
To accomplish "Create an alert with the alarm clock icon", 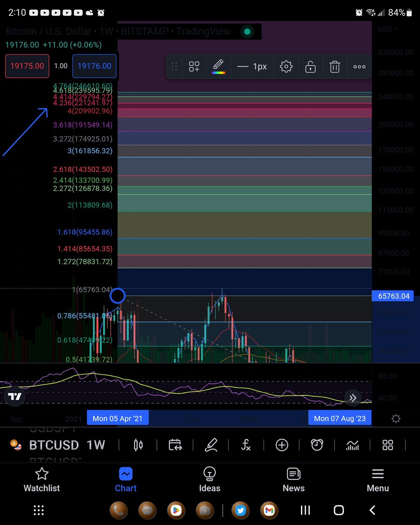I will coord(317,445).
